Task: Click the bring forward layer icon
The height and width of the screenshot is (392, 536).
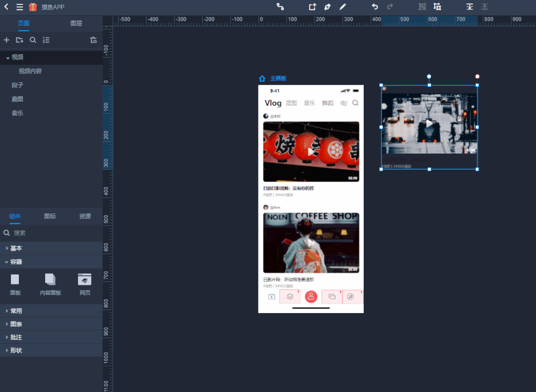Action: [x=469, y=7]
